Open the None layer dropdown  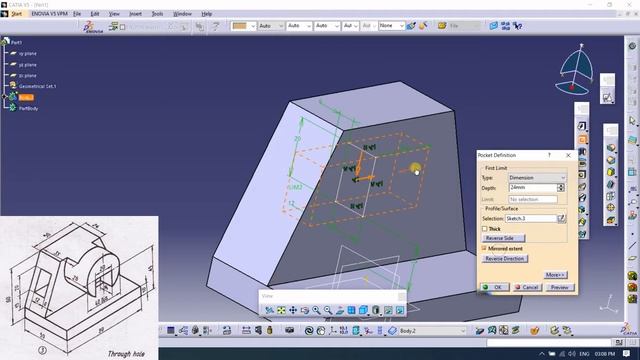tap(391, 26)
